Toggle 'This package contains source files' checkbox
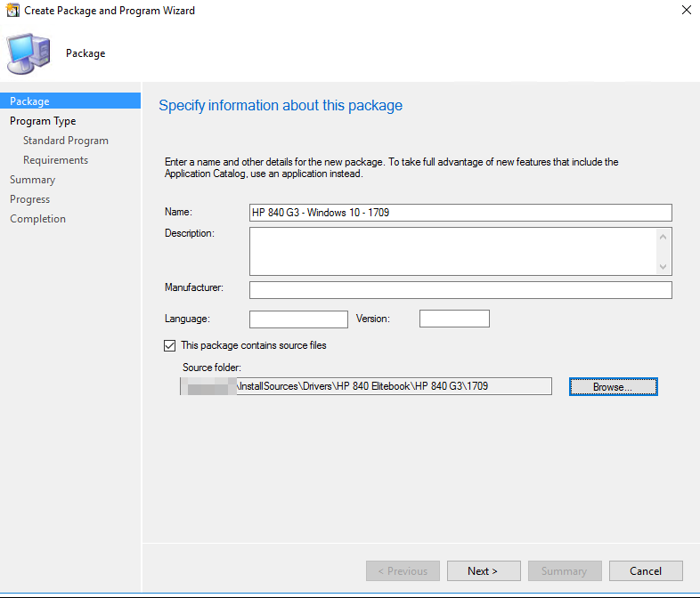The height and width of the screenshot is (598, 700). click(x=170, y=345)
